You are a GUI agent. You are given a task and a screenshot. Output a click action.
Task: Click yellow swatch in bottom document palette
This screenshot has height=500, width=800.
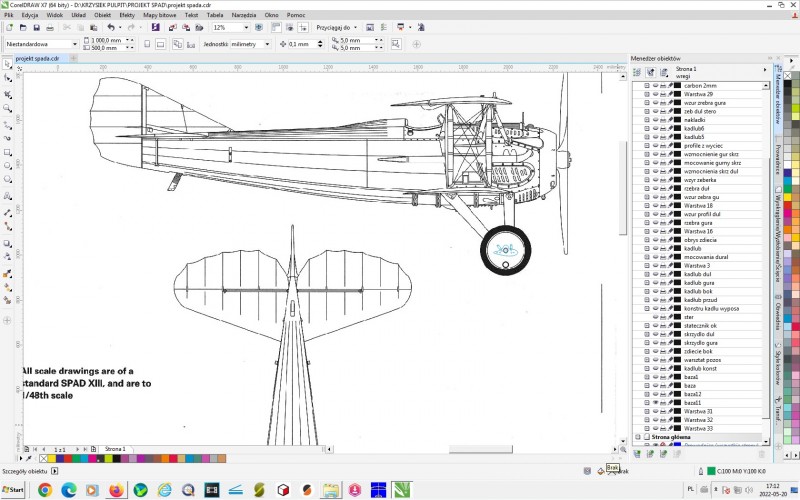[x=52, y=459]
